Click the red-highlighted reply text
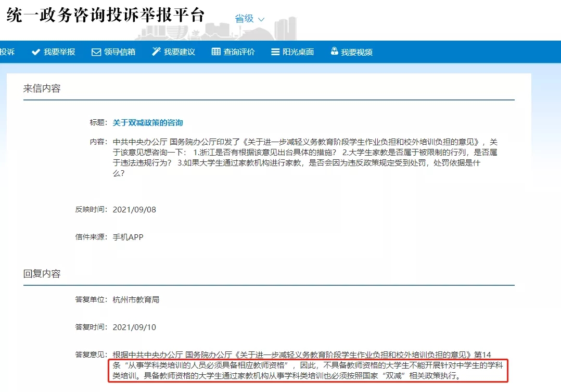This screenshot has width=561, height=392. 308,371
